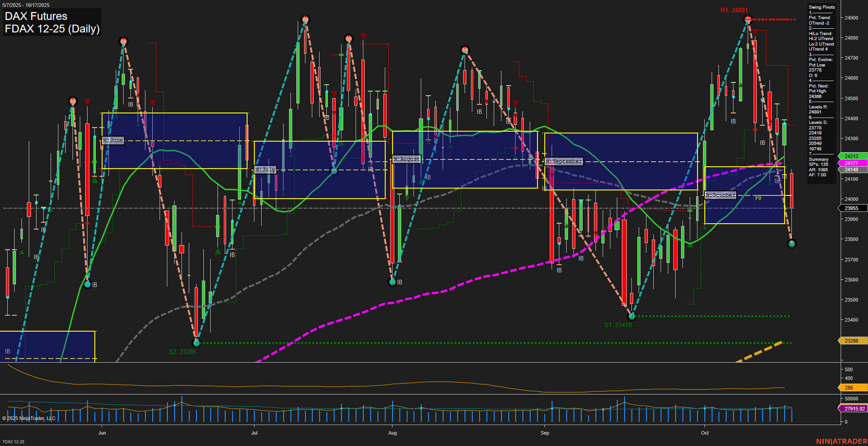Click the Swing Pivots info panel heading
Viewport: 868px width, 446px height.
point(821,7)
